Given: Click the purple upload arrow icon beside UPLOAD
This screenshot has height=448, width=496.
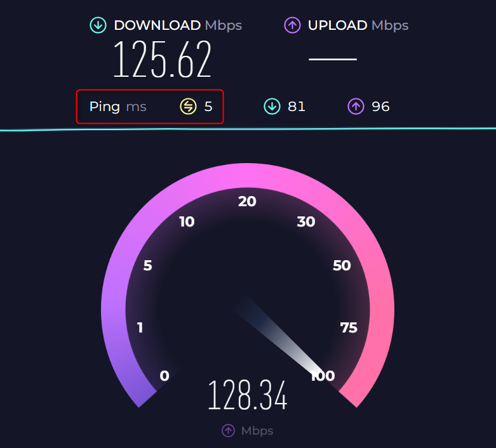Looking at the screenshot, I should click(x=292, y=25).
